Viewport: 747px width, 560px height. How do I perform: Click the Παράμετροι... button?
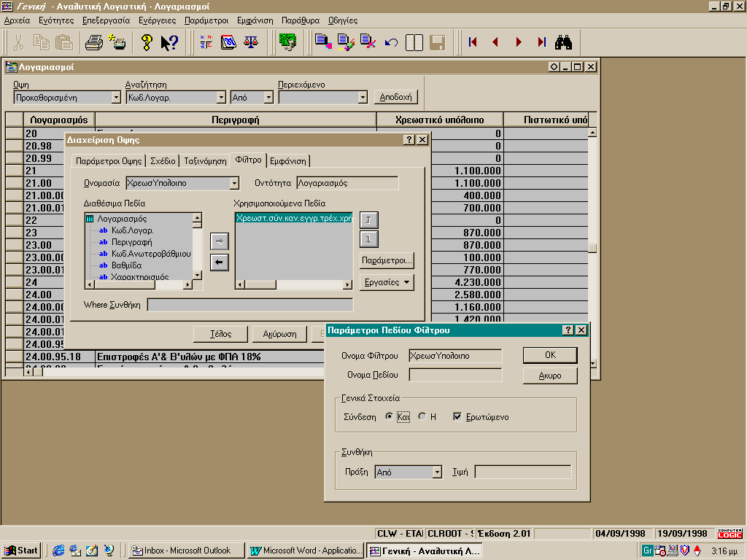387,260
